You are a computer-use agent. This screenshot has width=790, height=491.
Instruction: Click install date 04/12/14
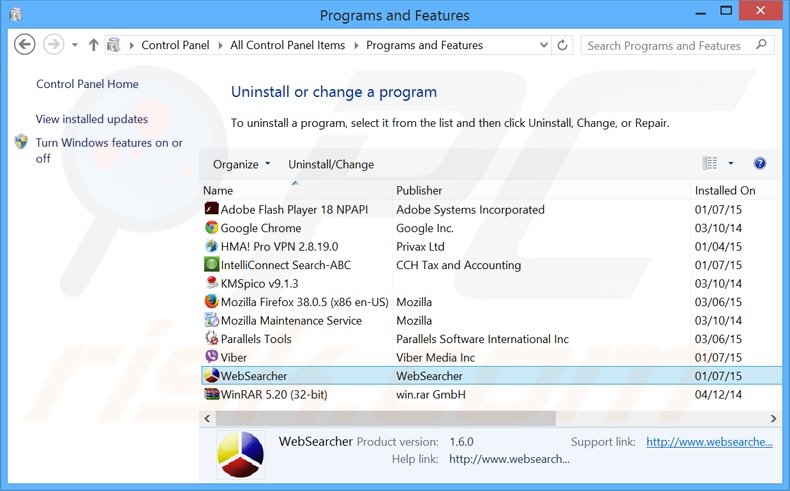[x=718, y=395]
